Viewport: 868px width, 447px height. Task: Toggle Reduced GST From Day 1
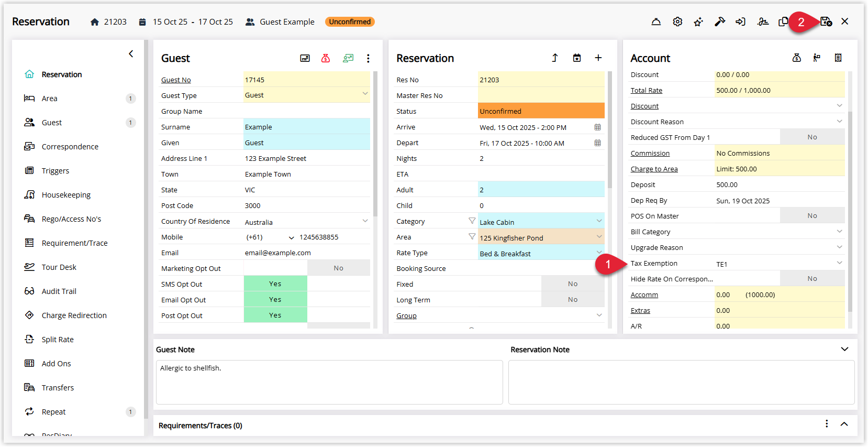click(780, 137)
